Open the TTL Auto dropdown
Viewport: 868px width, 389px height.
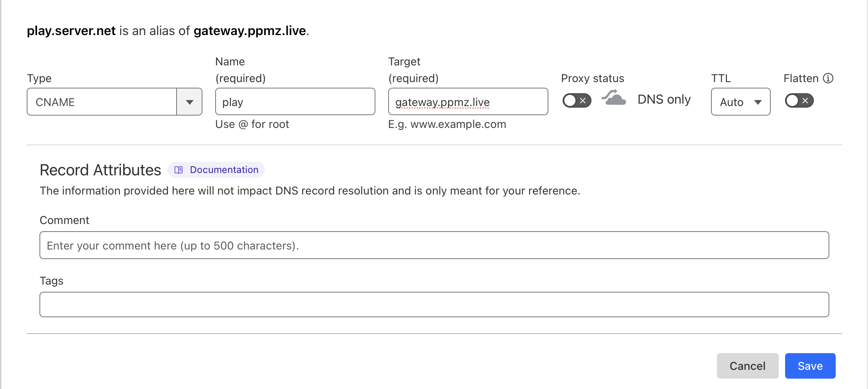pos(740,102)
